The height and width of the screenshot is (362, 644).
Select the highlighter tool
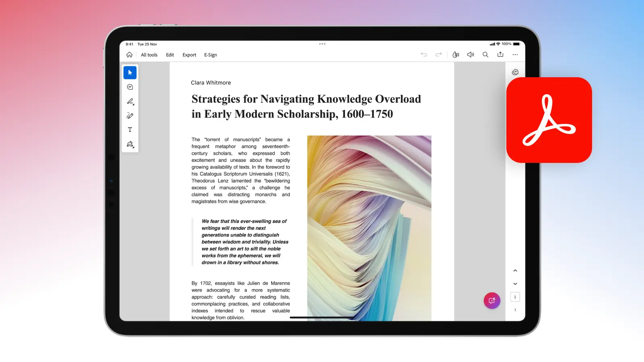(x=130, y=101)
